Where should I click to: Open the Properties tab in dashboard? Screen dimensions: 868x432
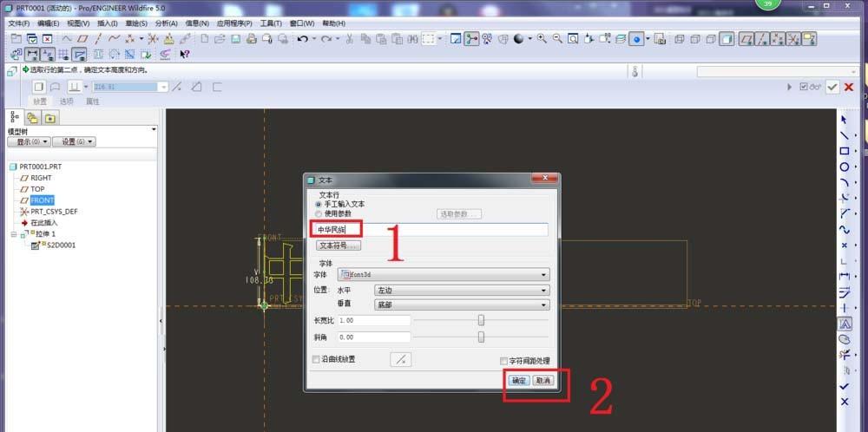click(93, 101)
